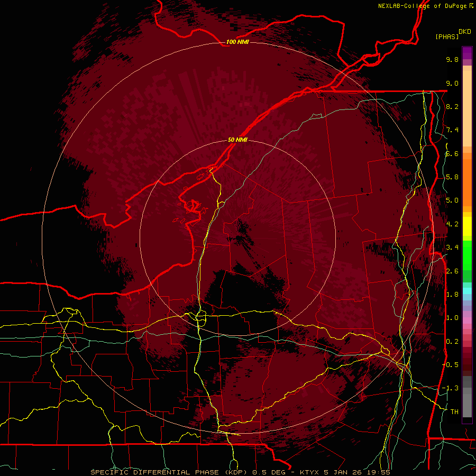Click the 5.0 value on color scale

[x=452, y=200]
